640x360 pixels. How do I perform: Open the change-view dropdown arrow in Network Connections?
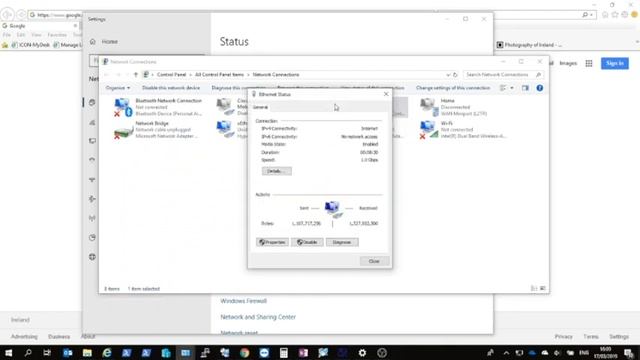click(512, 88)
